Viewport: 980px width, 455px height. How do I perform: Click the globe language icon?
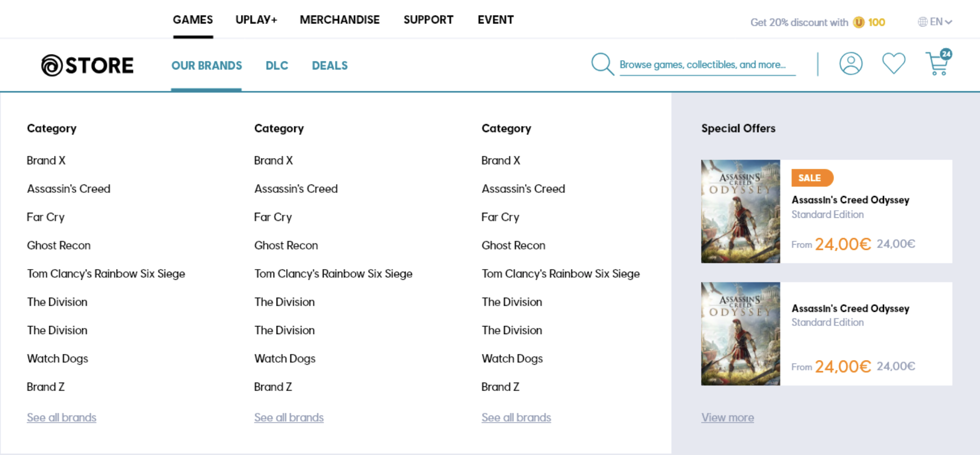point(922,22)
